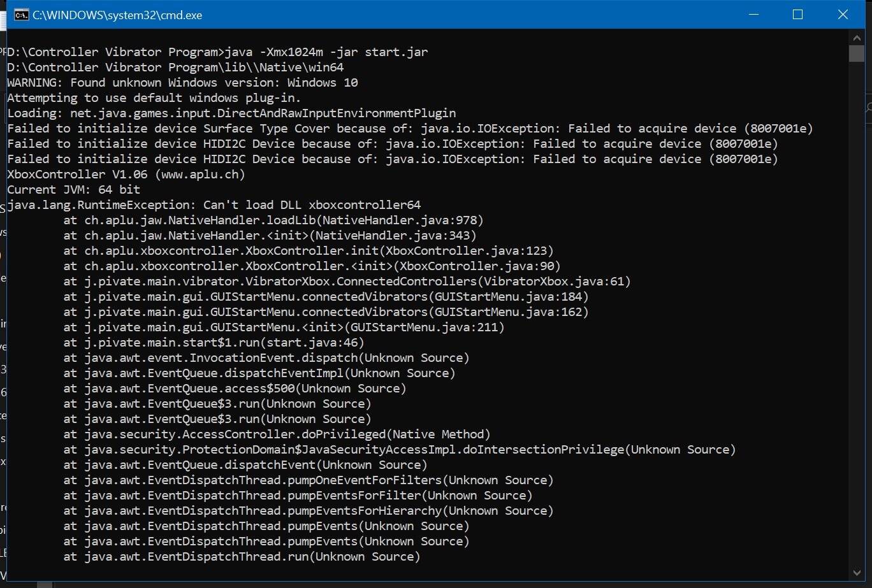This screenshot has width=872, height=588.
Task: Open the cmd.exe system menu icon
Action: 20,15
